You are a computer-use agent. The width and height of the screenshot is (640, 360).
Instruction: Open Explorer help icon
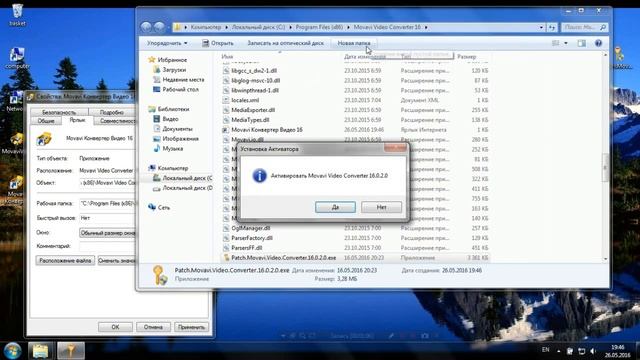598,43
